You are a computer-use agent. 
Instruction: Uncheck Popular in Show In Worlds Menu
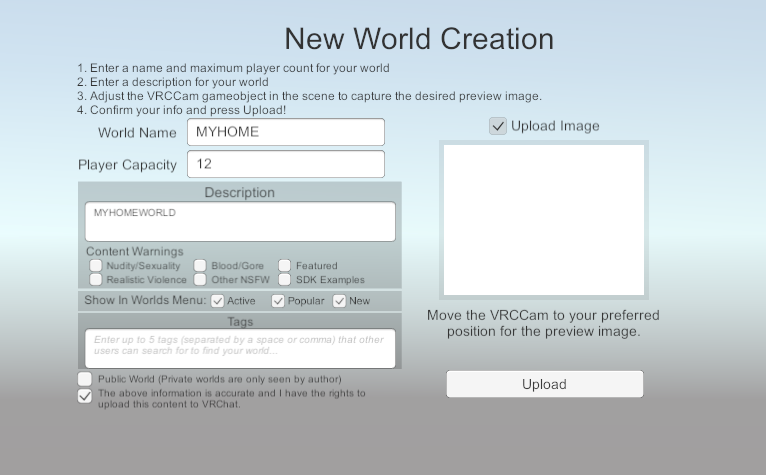[278, 301]
